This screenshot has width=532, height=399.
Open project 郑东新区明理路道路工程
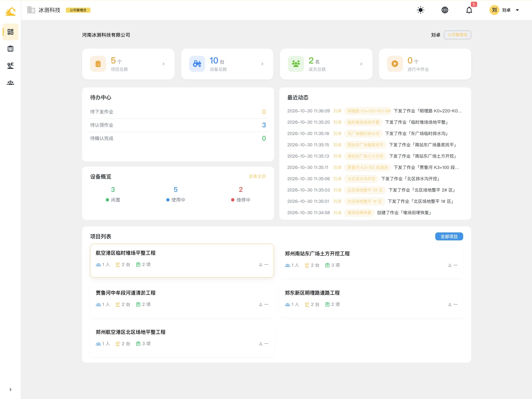pos(371,301)
